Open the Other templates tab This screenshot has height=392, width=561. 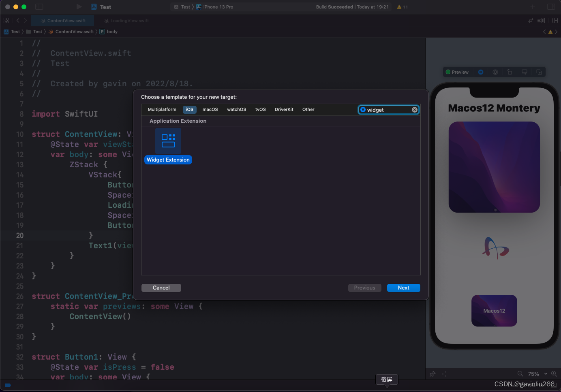[x=308, y=109]
